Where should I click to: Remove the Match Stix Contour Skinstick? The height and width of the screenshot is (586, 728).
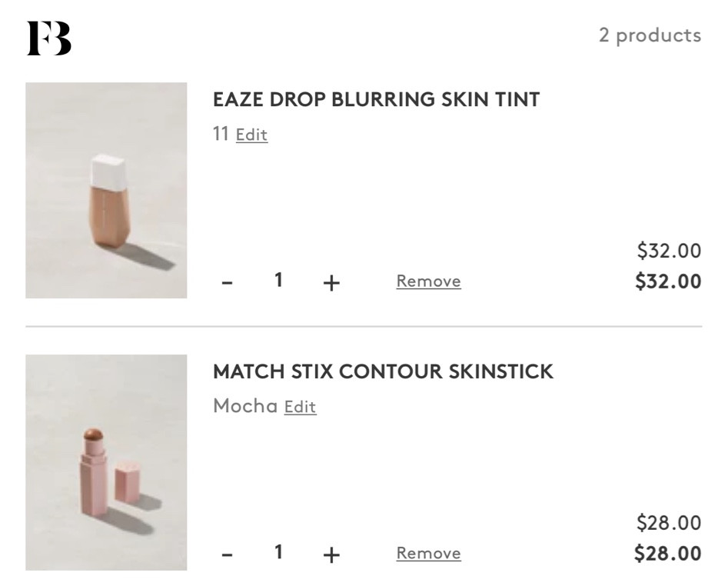428,553
